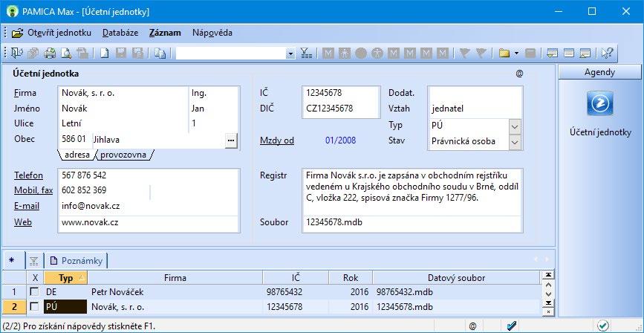
Task: Click the Firma column header in table
Action: [x=175, y=278]
